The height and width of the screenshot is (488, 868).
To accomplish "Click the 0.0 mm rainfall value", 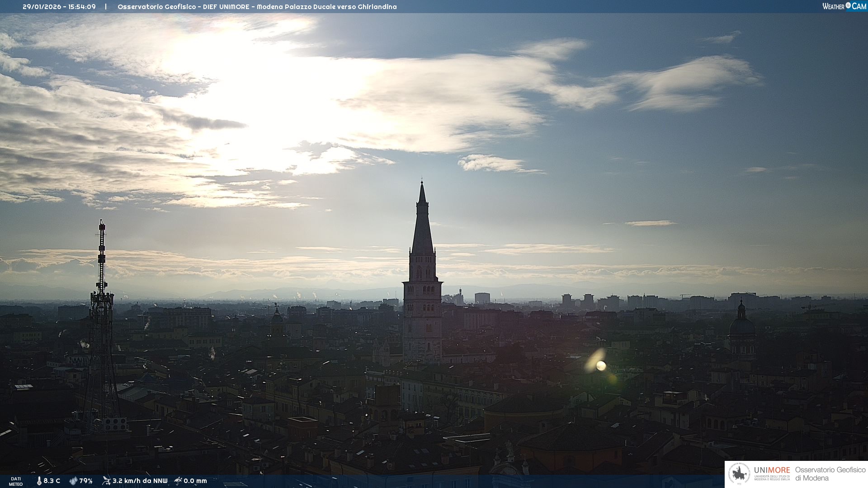I will coord(195,481).
